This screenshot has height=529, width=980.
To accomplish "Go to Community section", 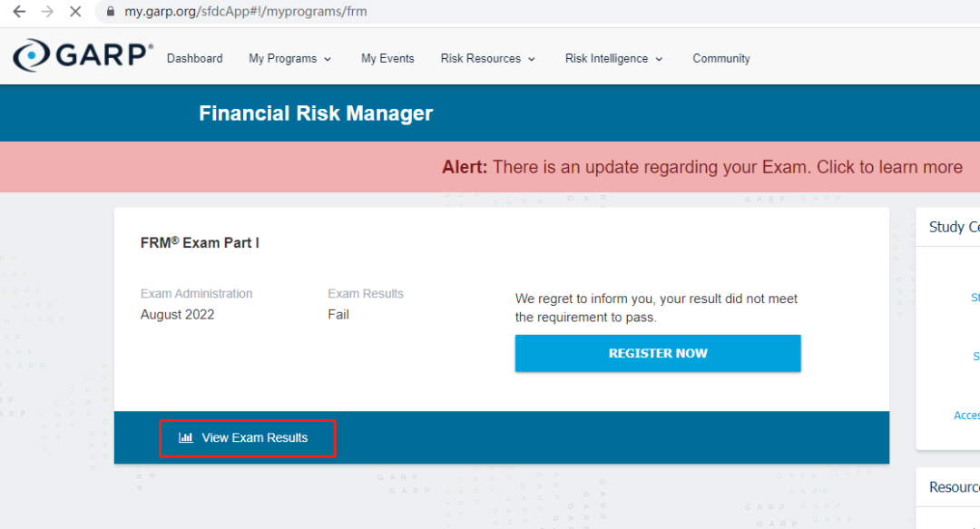I will (x=721, y=58).
